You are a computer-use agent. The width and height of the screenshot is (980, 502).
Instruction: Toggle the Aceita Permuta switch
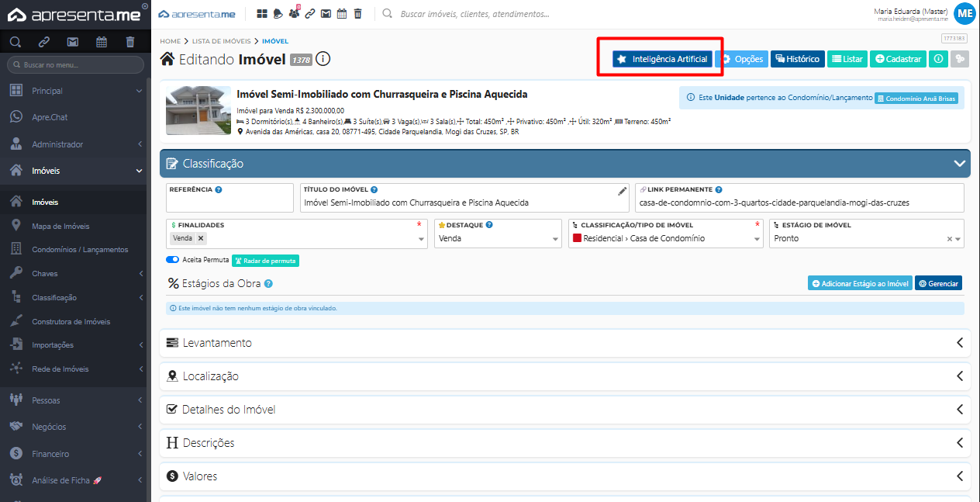172,260
